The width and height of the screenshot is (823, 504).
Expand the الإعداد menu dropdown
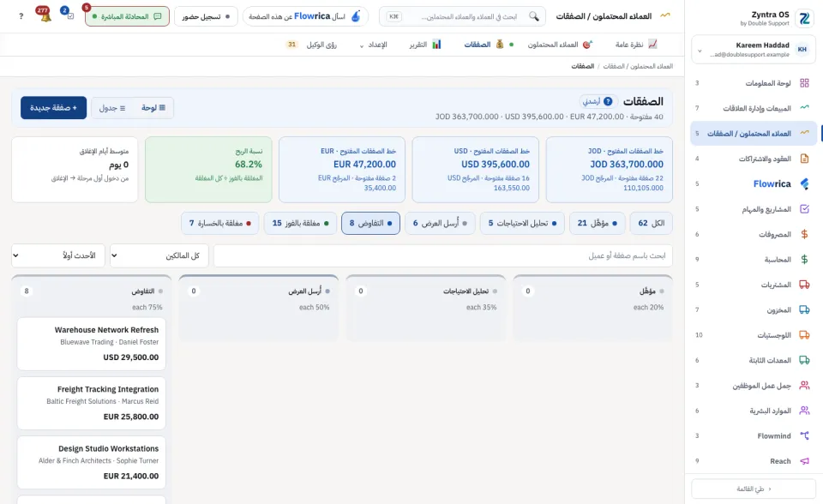click(x=373, y=45)
